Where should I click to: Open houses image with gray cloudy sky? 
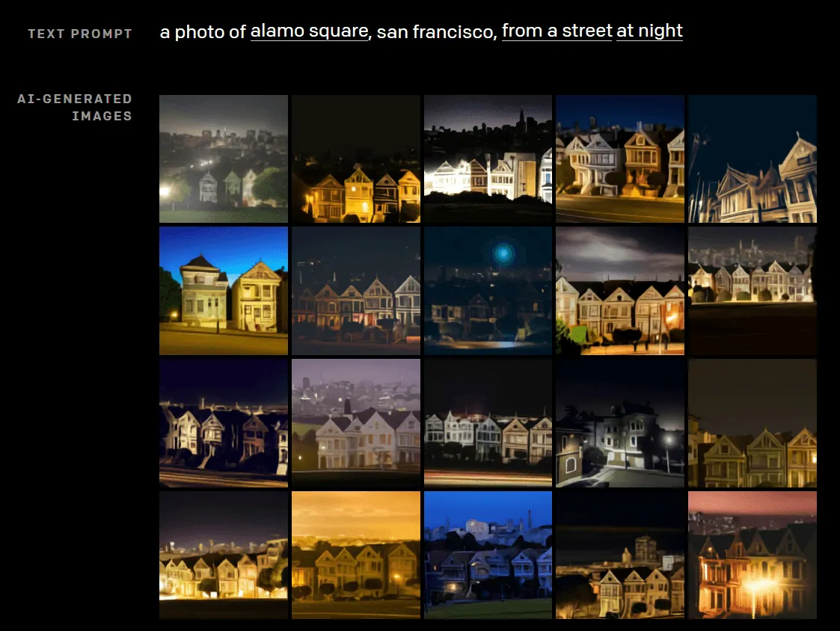click(620, 291)
